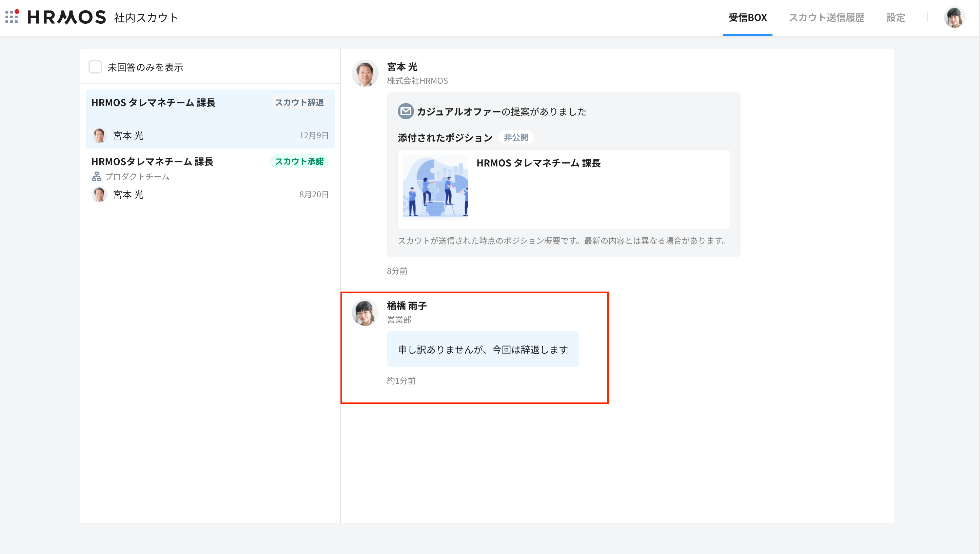
Task: Click the decline reply message bubble
Action: point(483,349)
